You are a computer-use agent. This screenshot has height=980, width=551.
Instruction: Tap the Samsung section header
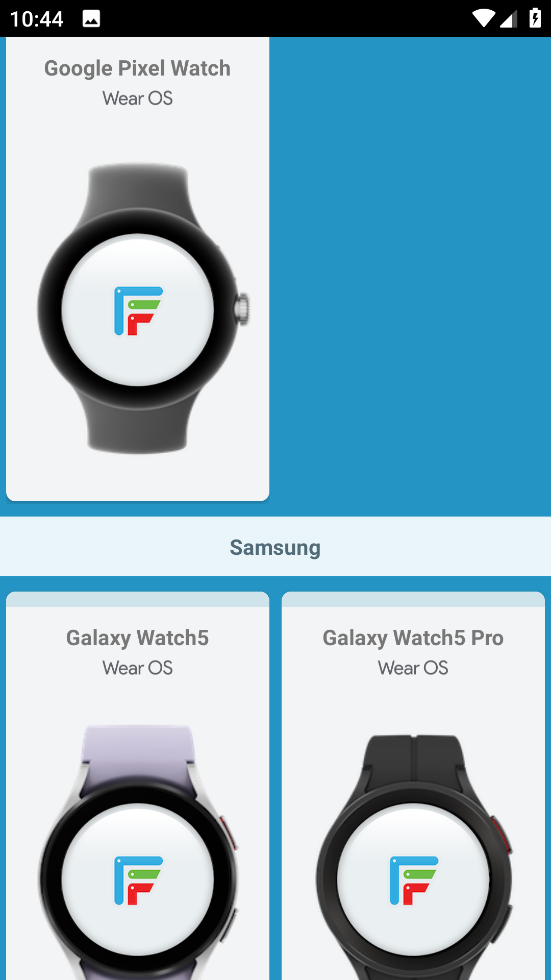click(275, 547)
